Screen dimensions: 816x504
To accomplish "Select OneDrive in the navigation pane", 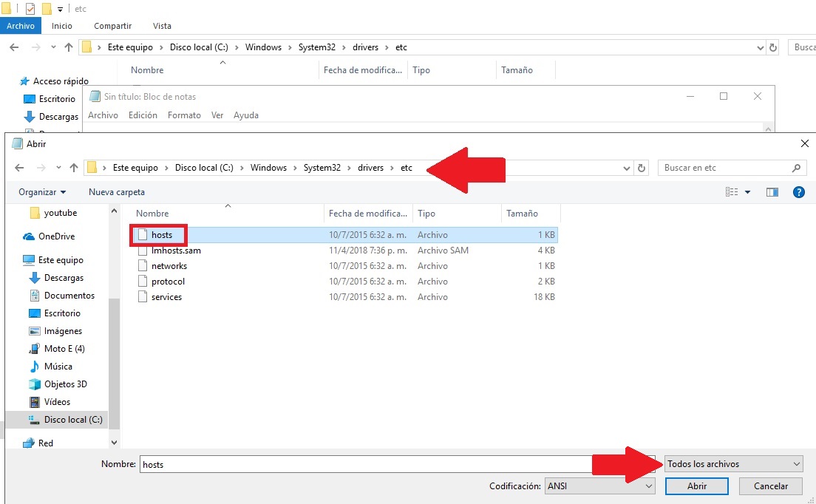I will pyautogui.click(x=49, y=236).
